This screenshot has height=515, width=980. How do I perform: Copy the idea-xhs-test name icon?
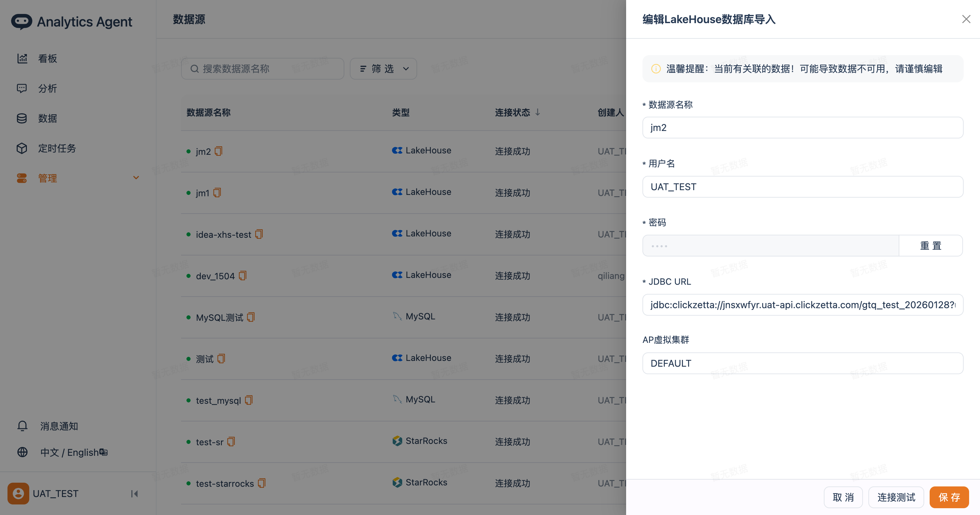pos(259,234)
